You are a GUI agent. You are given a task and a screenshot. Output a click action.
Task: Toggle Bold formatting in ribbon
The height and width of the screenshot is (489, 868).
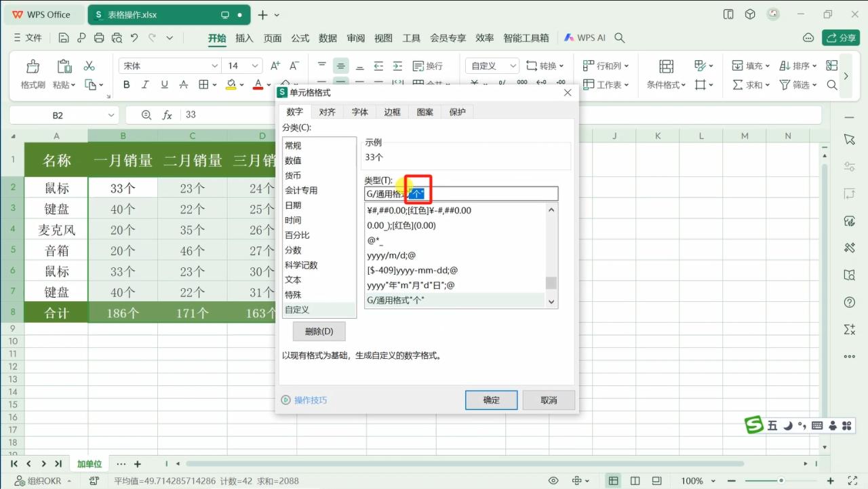[x=126, y=85]
